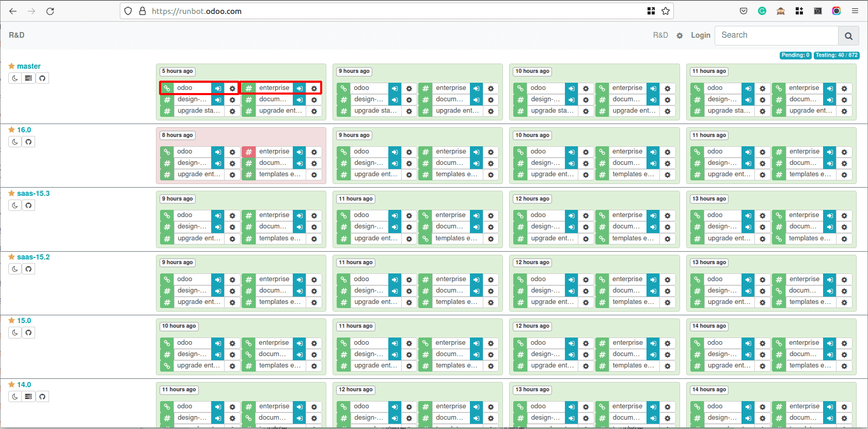868x429 pixels.
Task: Click moon icon under saas-15.3 branch
Action: 15,205
